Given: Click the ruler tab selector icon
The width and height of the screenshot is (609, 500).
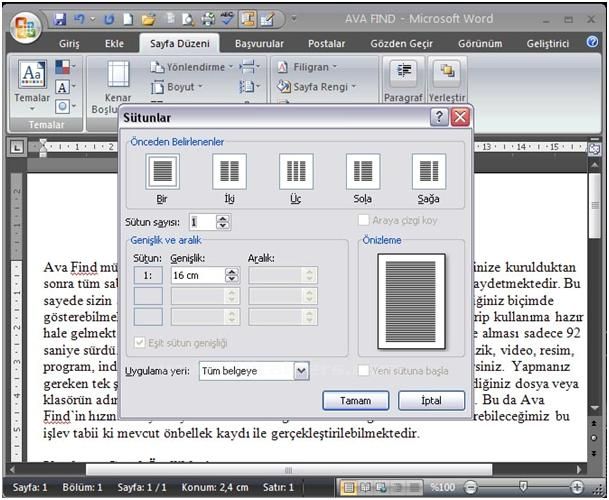Looking at the screenshot, I should pos(16,147).
